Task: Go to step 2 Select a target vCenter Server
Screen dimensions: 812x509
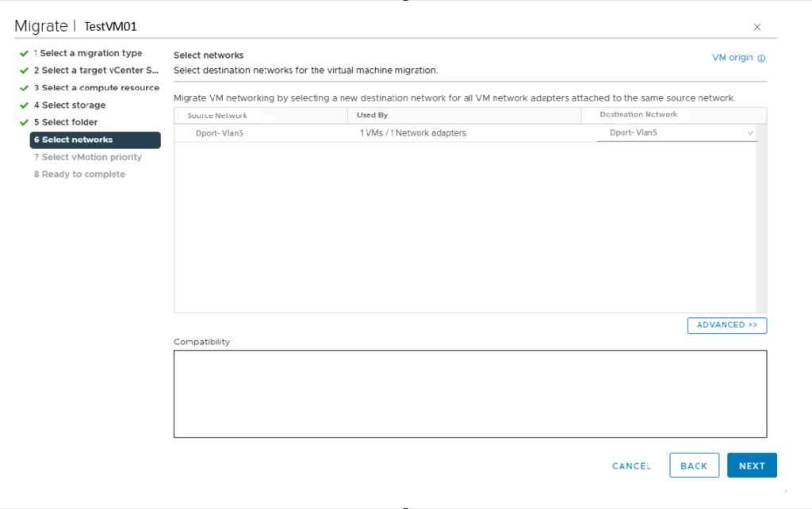Action: click(x=96, y=71)
